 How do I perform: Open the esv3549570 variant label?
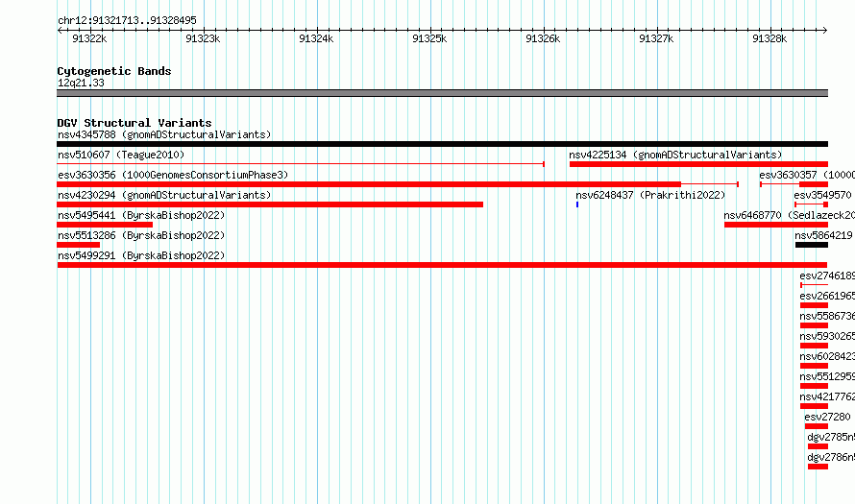822,195
